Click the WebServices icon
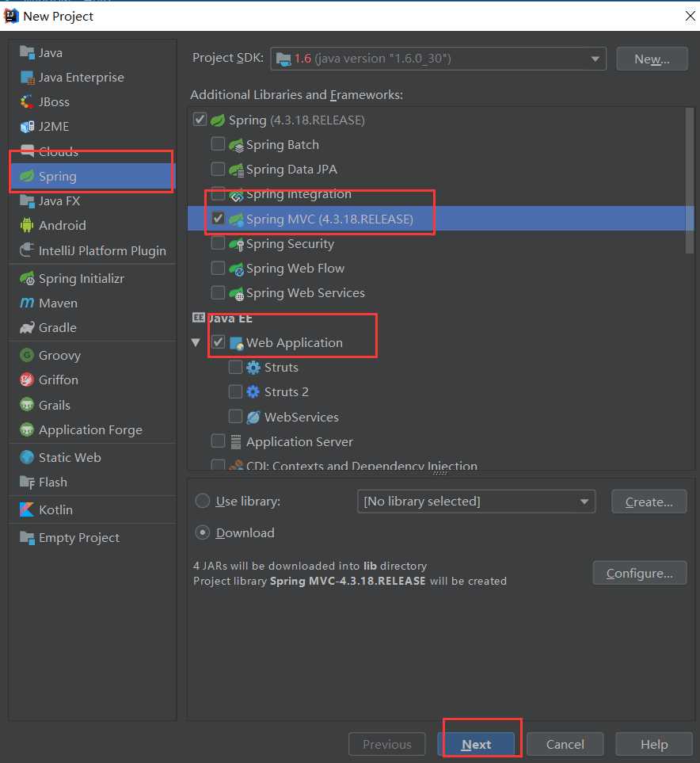 [x=253, y=417]
